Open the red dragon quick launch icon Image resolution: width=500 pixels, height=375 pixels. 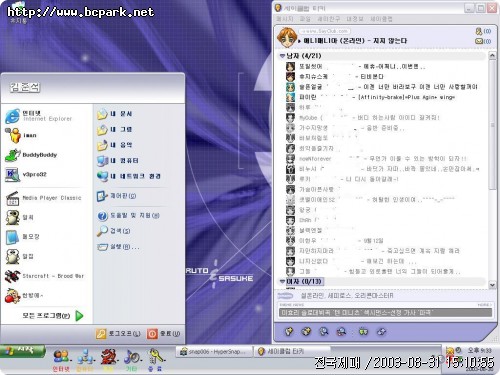point(109,360)
